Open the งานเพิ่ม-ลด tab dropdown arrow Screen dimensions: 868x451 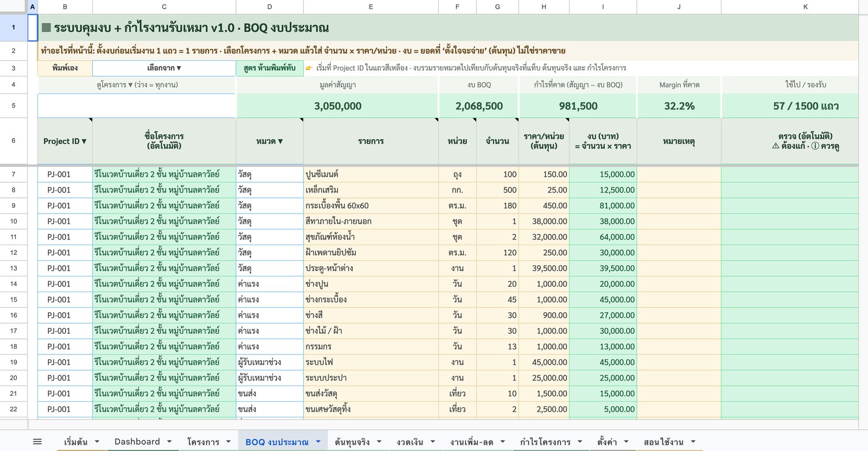coord(503,442)
